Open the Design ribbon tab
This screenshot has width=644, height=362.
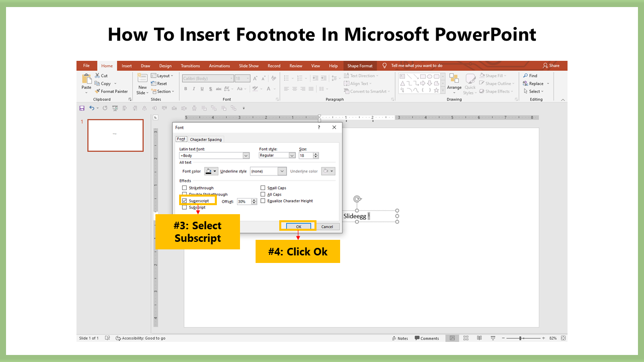pos(166,66)
